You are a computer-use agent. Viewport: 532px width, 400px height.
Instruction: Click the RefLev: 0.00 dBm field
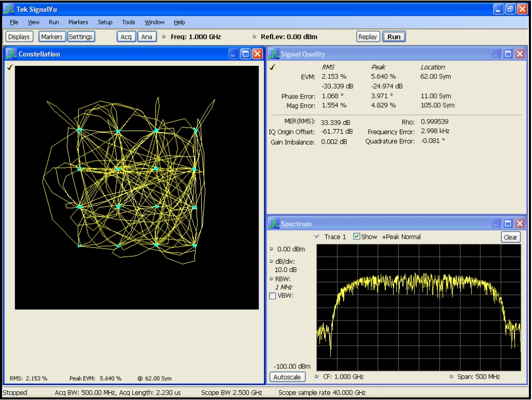pyautogui.click(x=289, y=37)
